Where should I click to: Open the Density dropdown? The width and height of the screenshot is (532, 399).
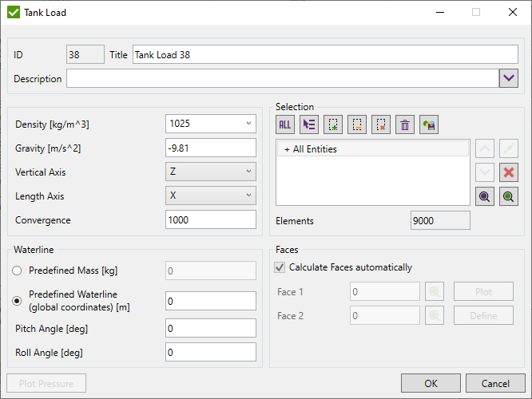[248, 124]
